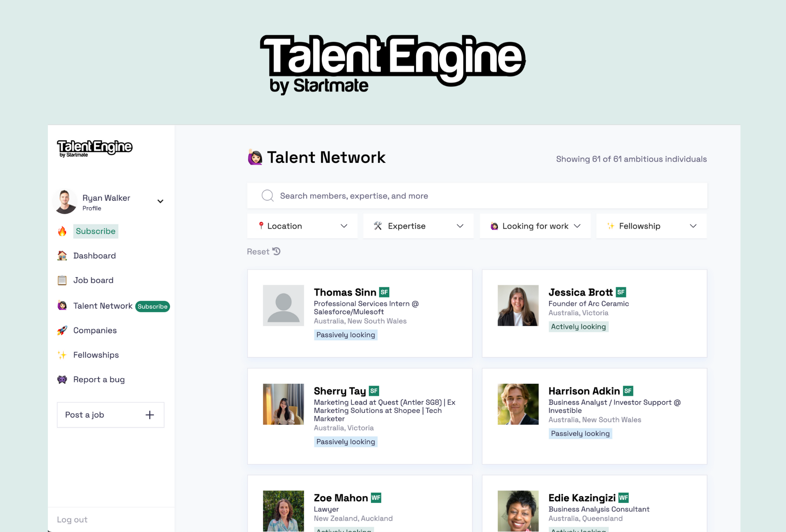Select the Job board sidebar icon
786x532 pixels.
(x=62, y=280)
